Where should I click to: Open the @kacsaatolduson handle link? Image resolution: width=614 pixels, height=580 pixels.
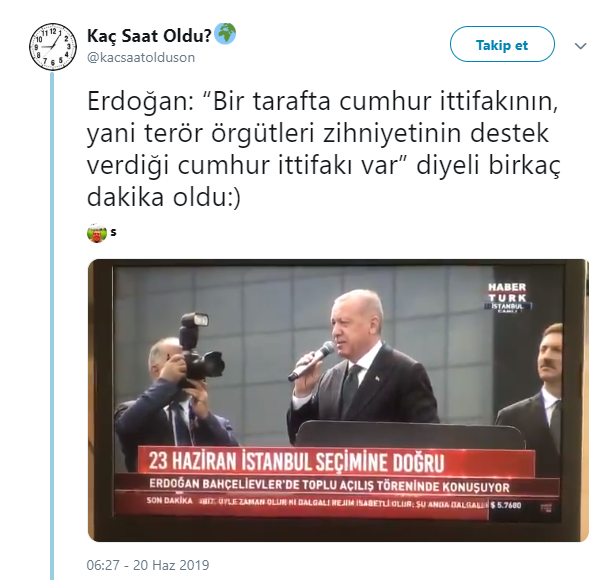(141, 58)
